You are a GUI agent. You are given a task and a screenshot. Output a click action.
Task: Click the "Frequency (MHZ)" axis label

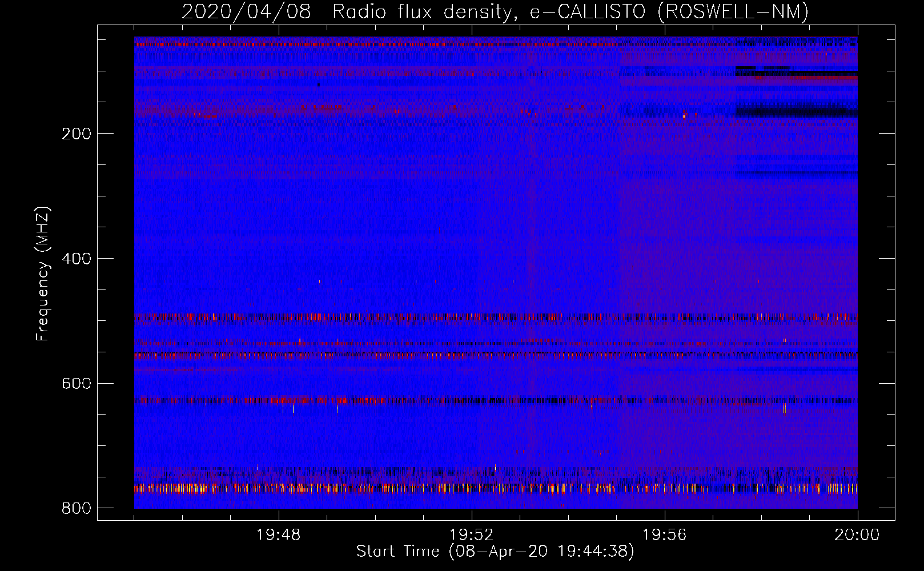click(x=42, y=274)
